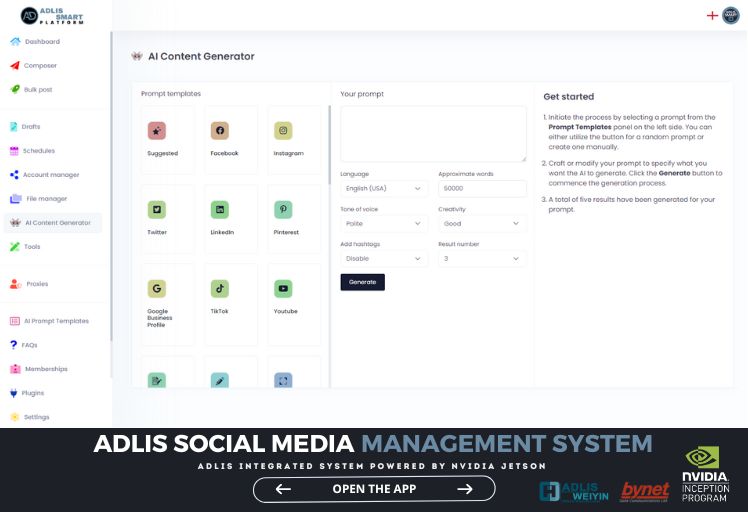Choose the TikTok template icon

point(220,288)
